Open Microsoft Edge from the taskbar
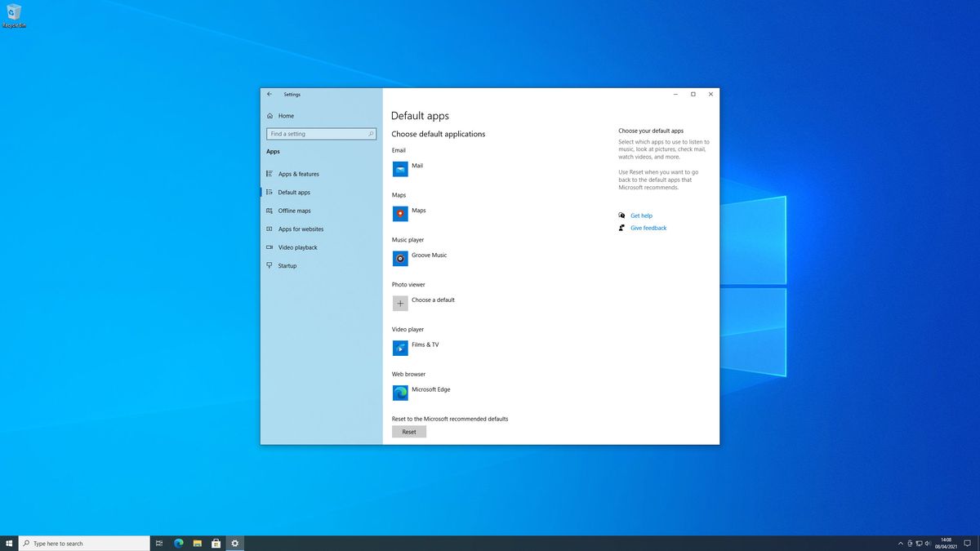 pyautogui.click(x=179, y=543)
